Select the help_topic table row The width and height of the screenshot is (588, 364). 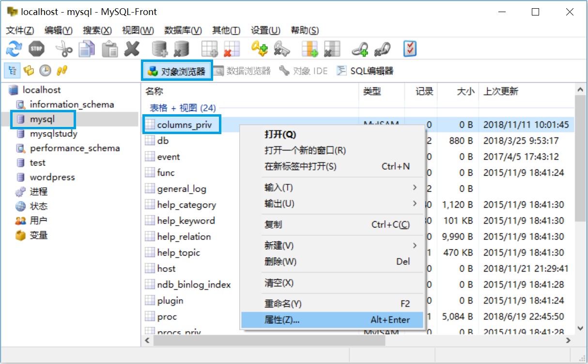coord(358,253)
